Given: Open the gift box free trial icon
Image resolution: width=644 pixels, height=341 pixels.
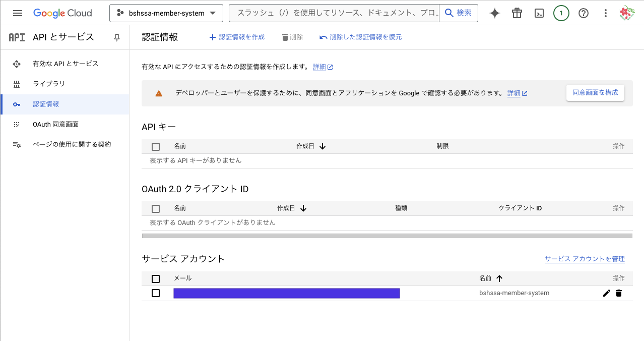Looking at the screenshot, I should (517, 14).
